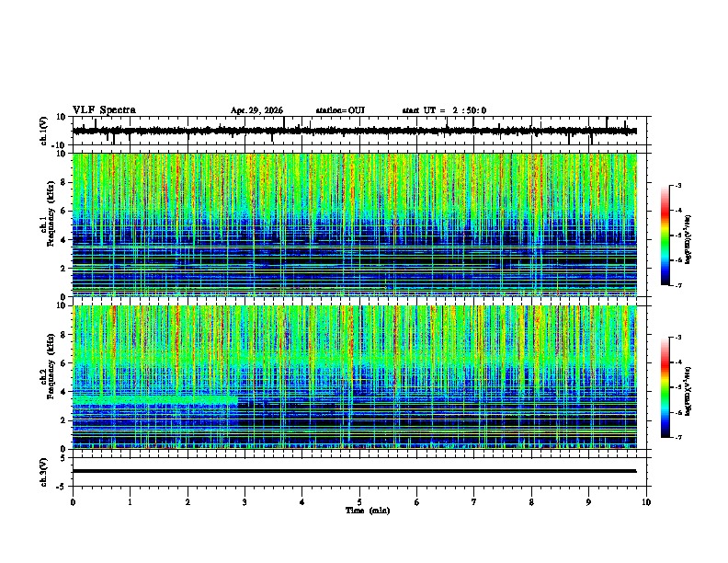Click the ch.1 voltage waveform strip

click(x=355, y=131)
